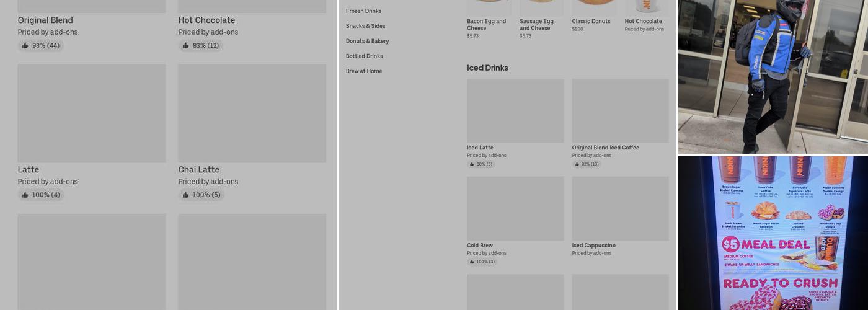Jump to Brew at Home section

363,71
